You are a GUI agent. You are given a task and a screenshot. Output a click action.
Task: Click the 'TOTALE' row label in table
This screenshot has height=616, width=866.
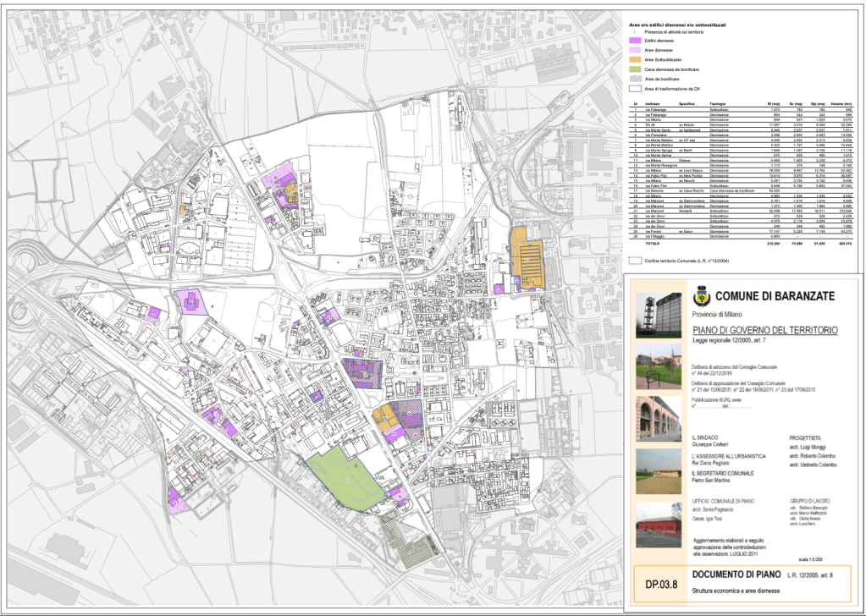653,243
